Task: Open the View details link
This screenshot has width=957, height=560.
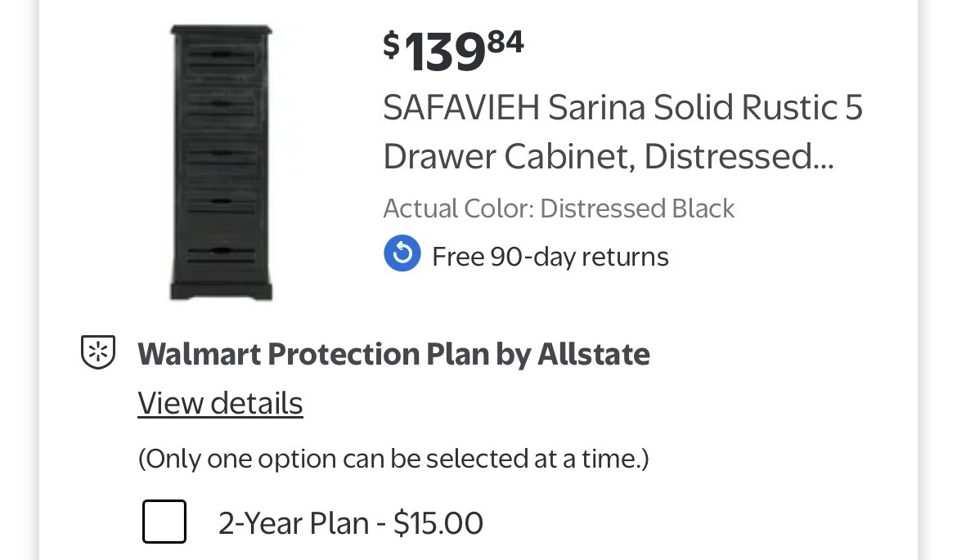Action: (220, 403)
